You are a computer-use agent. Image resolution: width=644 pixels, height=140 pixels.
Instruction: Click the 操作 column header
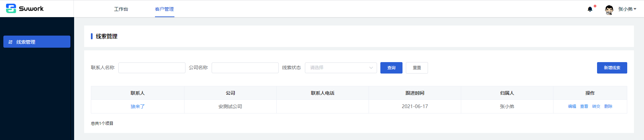click(x=590, y=93)
